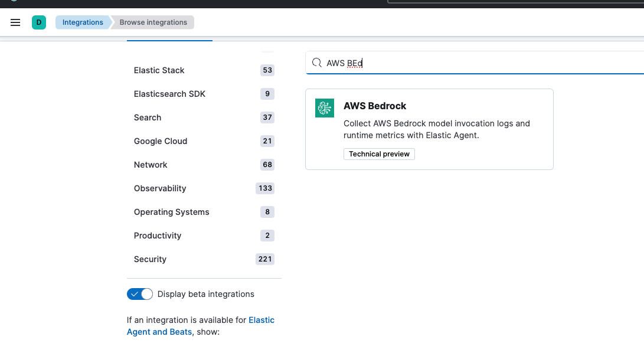Open the AWS Bedrock integration title
The height and width of the screenshot is (343, 644).
[x=375, y=106]
